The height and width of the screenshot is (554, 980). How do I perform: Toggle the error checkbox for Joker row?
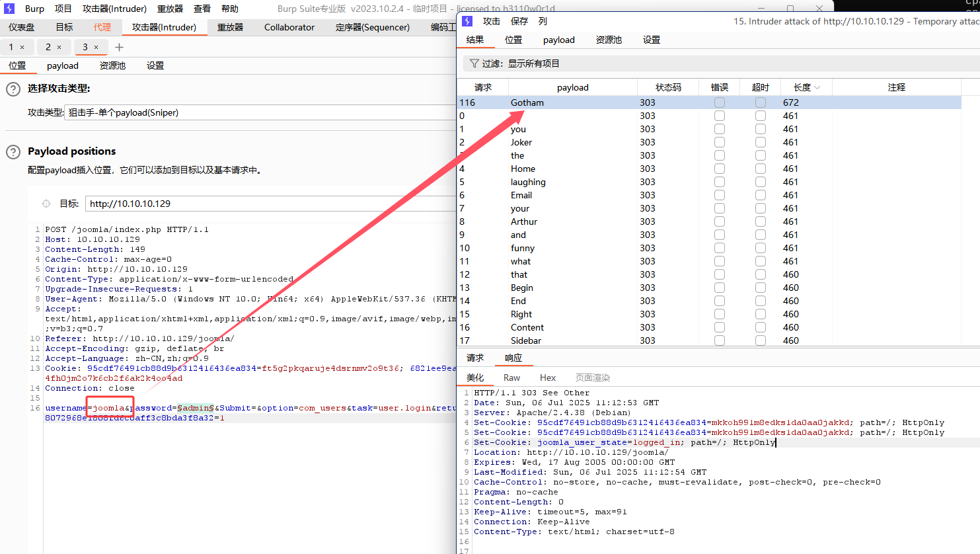click(x=719, y=142)
